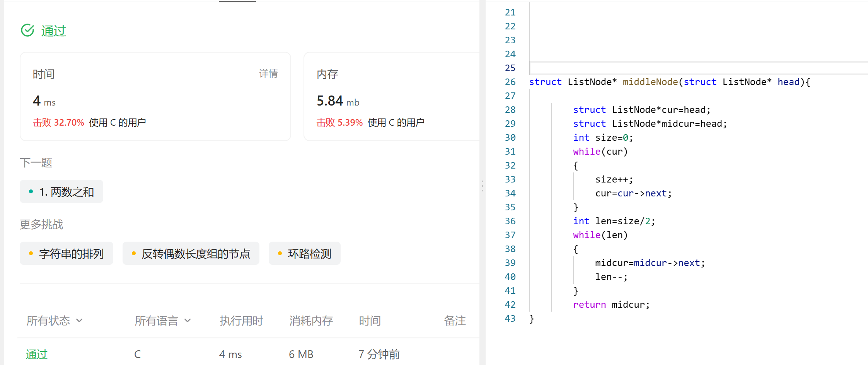The image size is (868, 365).
Task: Click line number 43 in the gutter
Action: [510, 319]
